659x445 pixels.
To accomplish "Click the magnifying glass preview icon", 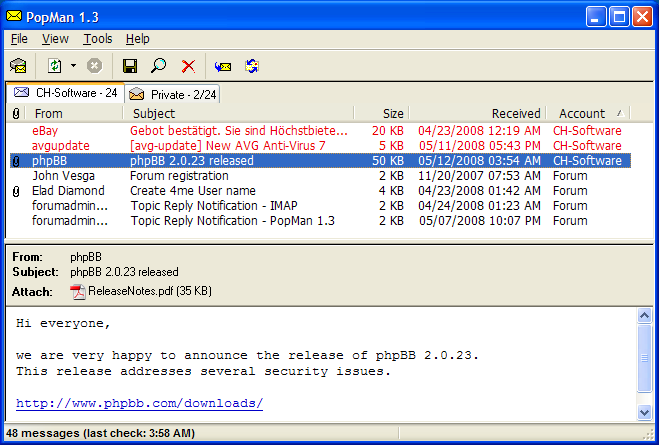I will point(158,66).
